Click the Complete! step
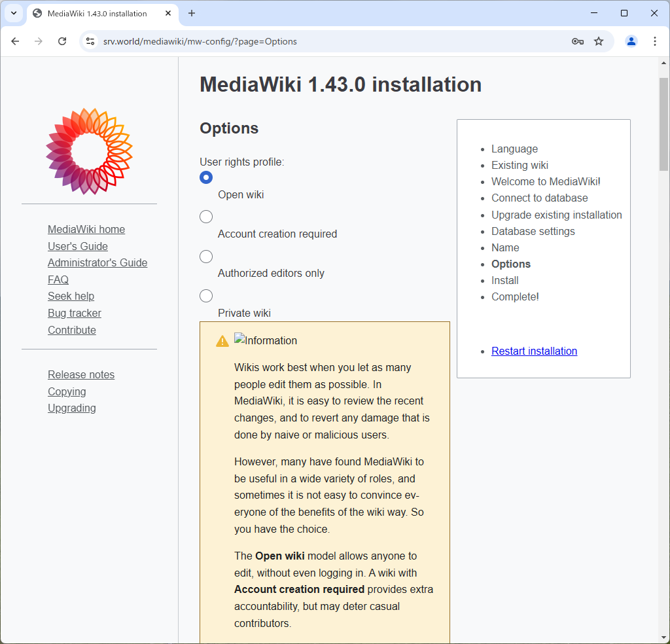670x644 pixels. [515, 296]
